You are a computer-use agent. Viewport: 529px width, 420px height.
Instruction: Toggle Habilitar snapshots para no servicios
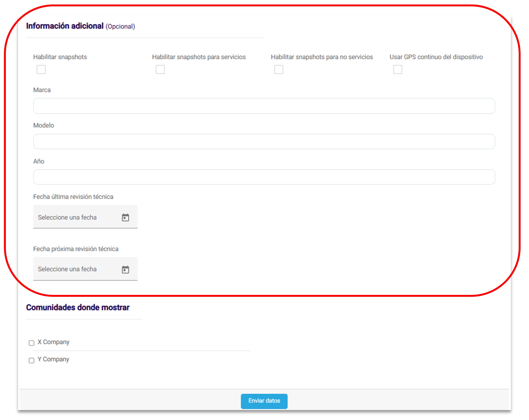click(279, 69)
